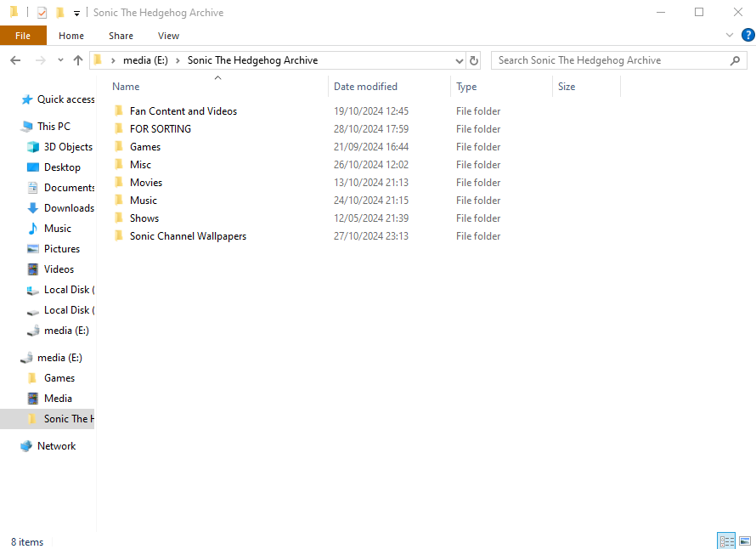Click the Network globe icon

pos(26,446)
